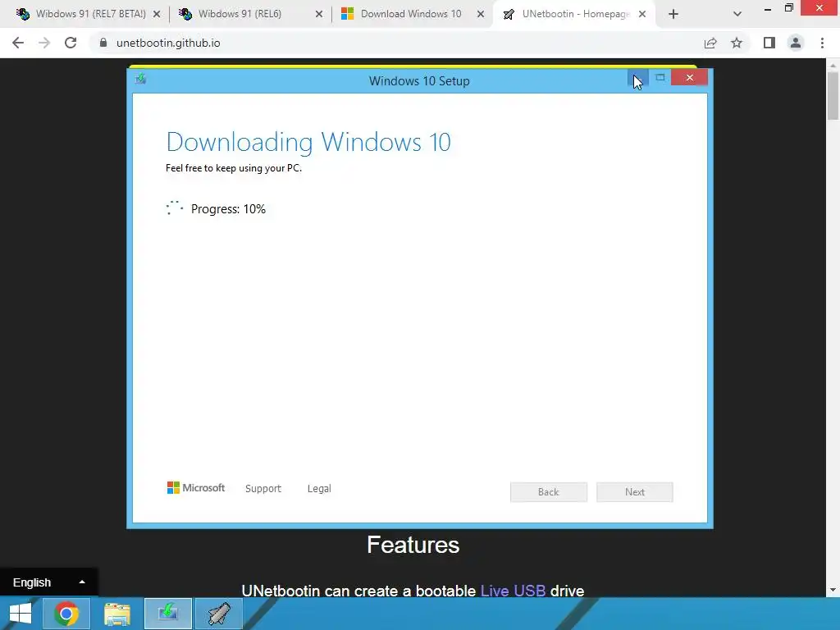Share this page via share icon
Image resolution: width=840 pixels, height=630 pixels.
[x=710, y=43]
